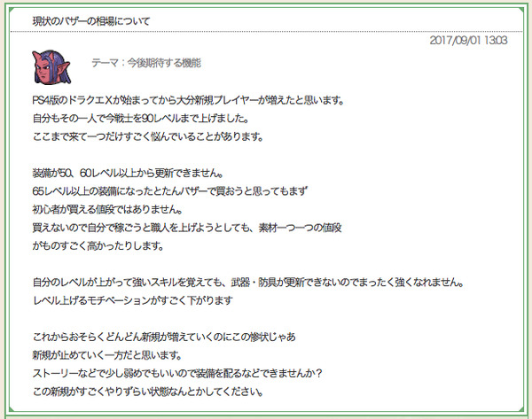
Task: Click the line がものすごく高かったりします
Action: coord(98,245)
